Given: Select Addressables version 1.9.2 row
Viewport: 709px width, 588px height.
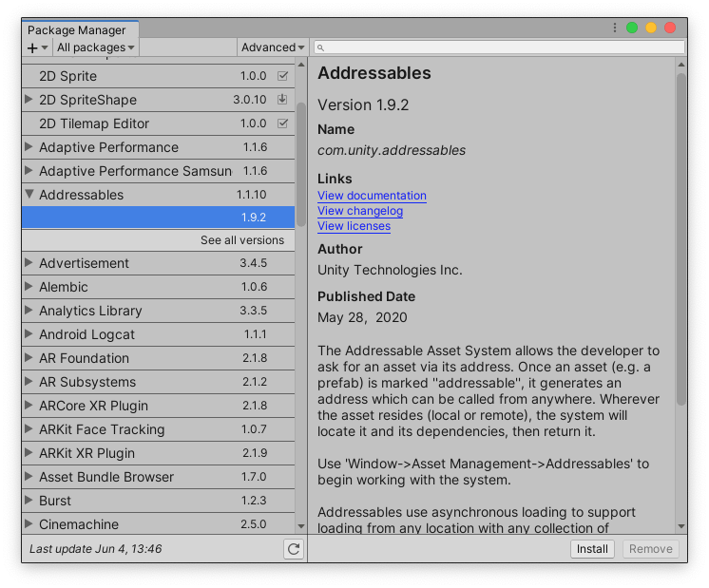Looking at the screenshot, I should [158, 218].
